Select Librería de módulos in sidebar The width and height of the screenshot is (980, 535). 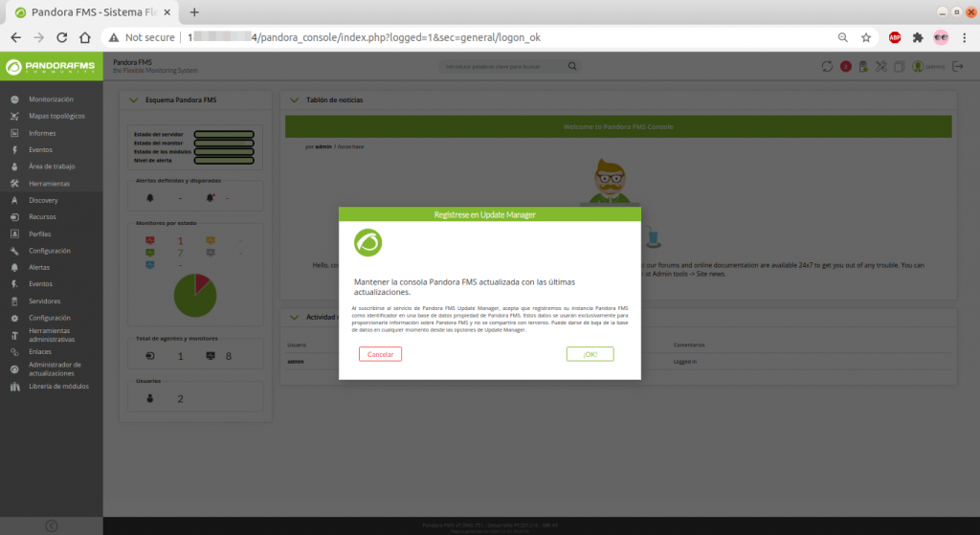coord(58,387)
